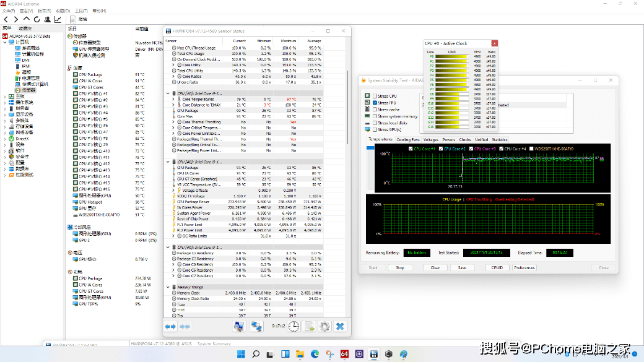Click the blue X icon in HWiNFO toolbar
Viewport: 644px width, 362px height.
340,326
